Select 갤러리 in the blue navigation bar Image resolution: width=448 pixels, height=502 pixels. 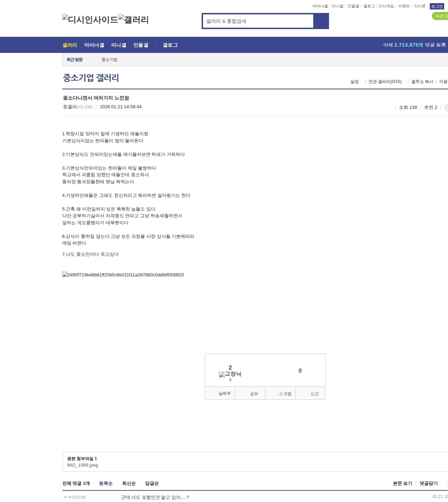click(x=70, y=45)
